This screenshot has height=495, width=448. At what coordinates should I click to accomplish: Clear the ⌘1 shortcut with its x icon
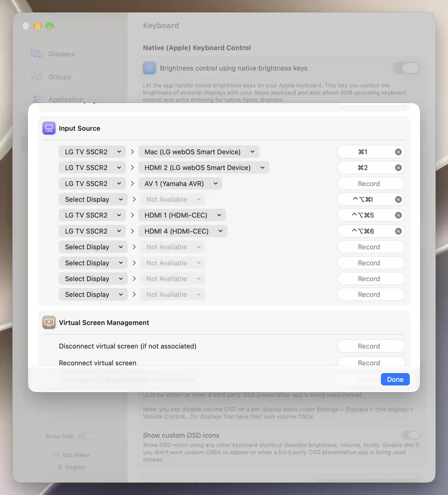(398, 152)
